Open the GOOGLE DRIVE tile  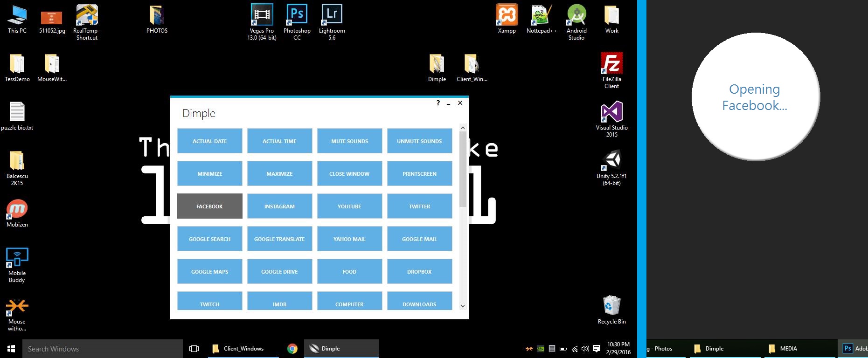click(279, 271)
